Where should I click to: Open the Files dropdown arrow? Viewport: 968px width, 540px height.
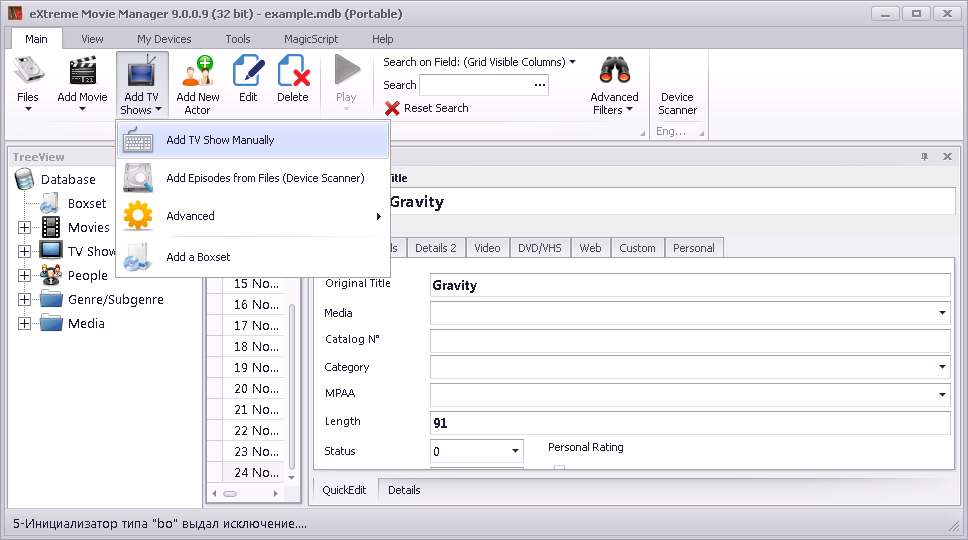28,110
